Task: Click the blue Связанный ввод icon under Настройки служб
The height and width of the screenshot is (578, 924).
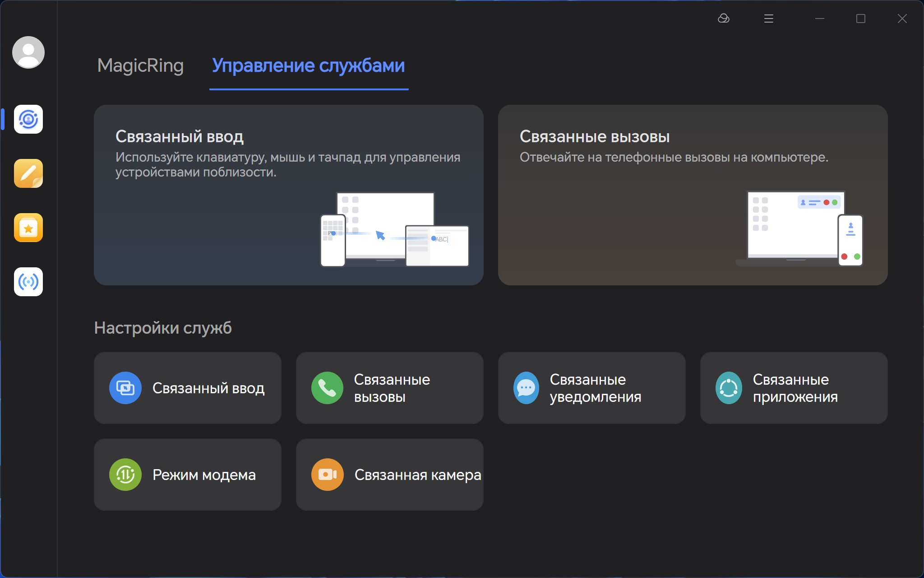Action: point(125,388)
